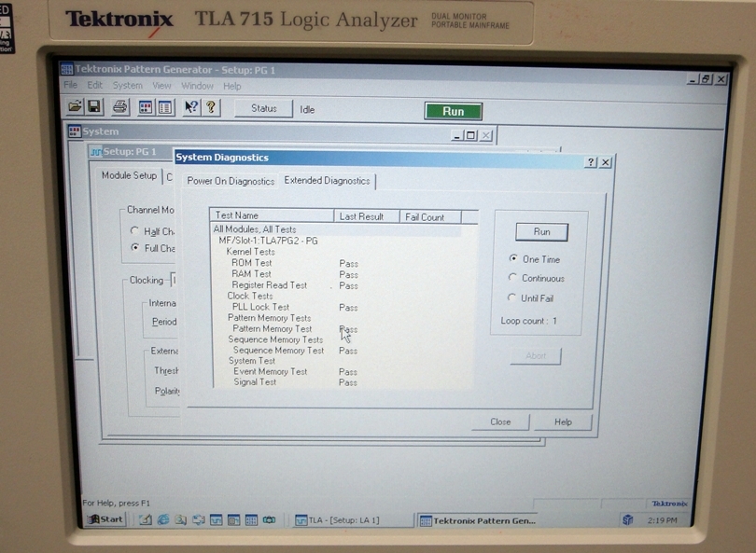Select 'All Modules, All Tests' row

(336, 229)
